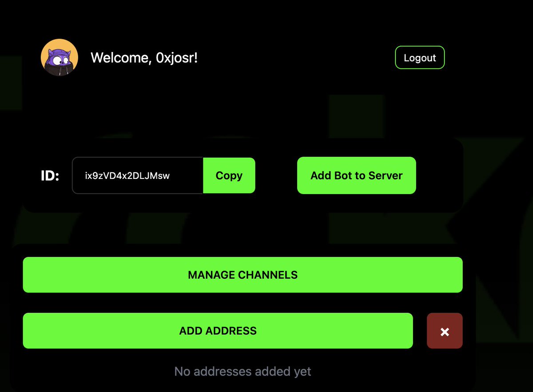Open the MANAGE CHANNELS section
This screenshot has width=533, height=392.
[243, 274]
